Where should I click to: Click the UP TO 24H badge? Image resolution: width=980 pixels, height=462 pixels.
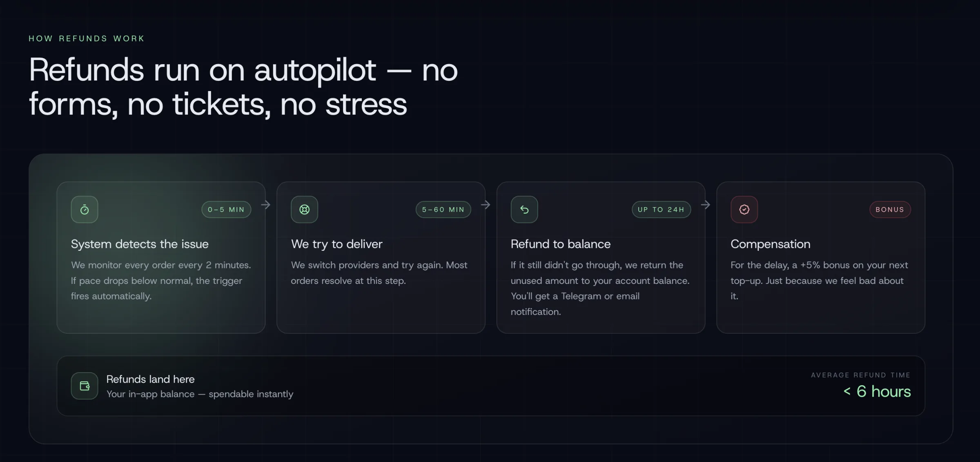coord(661,210)
